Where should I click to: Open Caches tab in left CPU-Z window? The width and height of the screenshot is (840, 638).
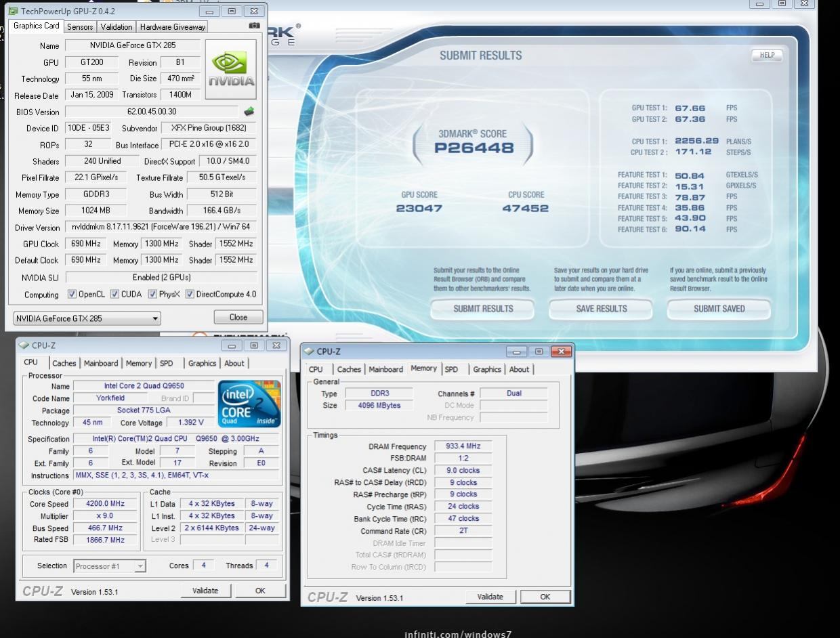pos(64,364)
